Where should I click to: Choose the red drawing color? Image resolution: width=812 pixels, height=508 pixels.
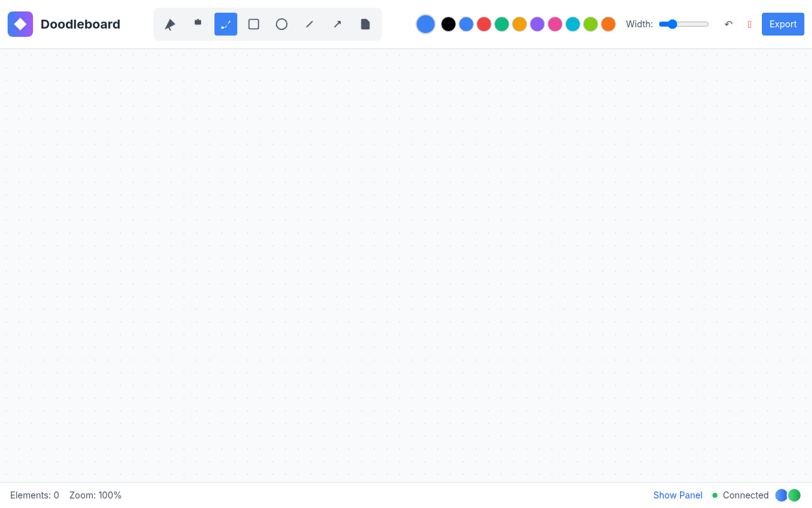pos(484,24)
